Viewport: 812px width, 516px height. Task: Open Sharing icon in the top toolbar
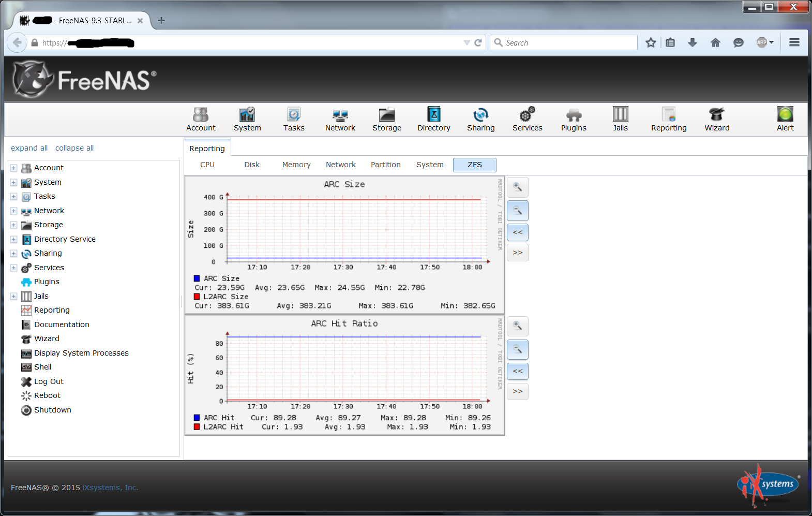click(480, 119)
